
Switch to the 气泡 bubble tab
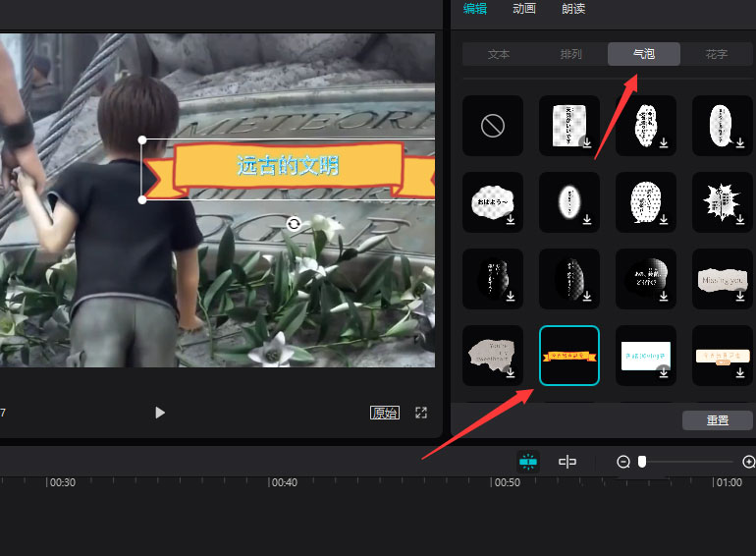tap(644, 54)
